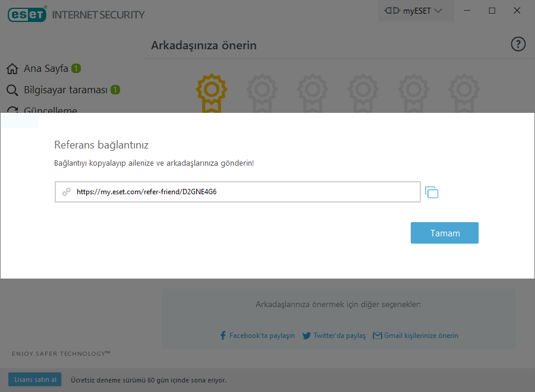Copy the referral link with the copy icon
Screen dimensions: 535x392
point(432,192)
